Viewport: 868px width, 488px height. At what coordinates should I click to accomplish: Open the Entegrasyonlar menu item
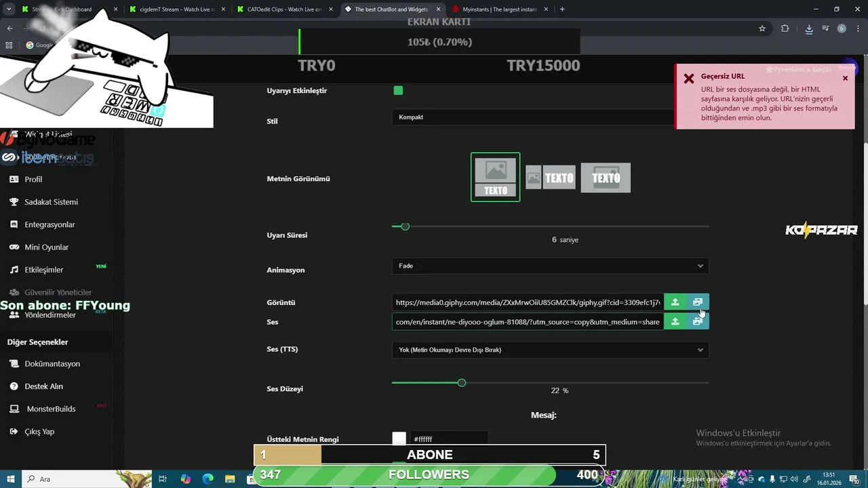click(x=50, y=224)
